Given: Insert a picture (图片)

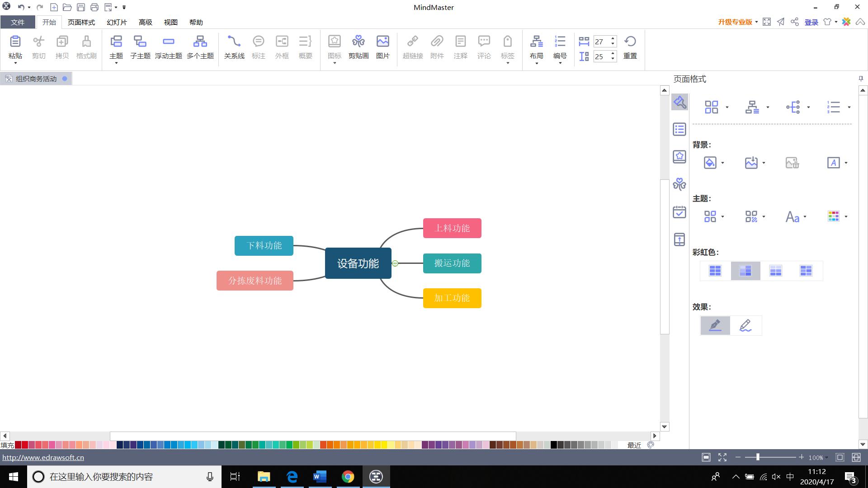Looking at the screenshot, I should click(382, 47).
